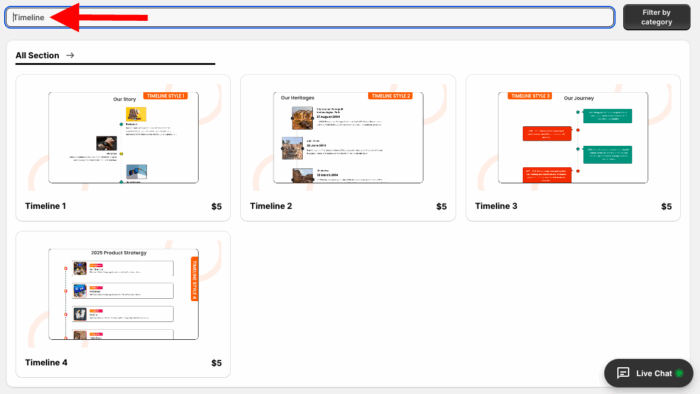Click the Timeline 1 title text
The height and width of the screenshot is (394, 700).
[x=46, y=206]
